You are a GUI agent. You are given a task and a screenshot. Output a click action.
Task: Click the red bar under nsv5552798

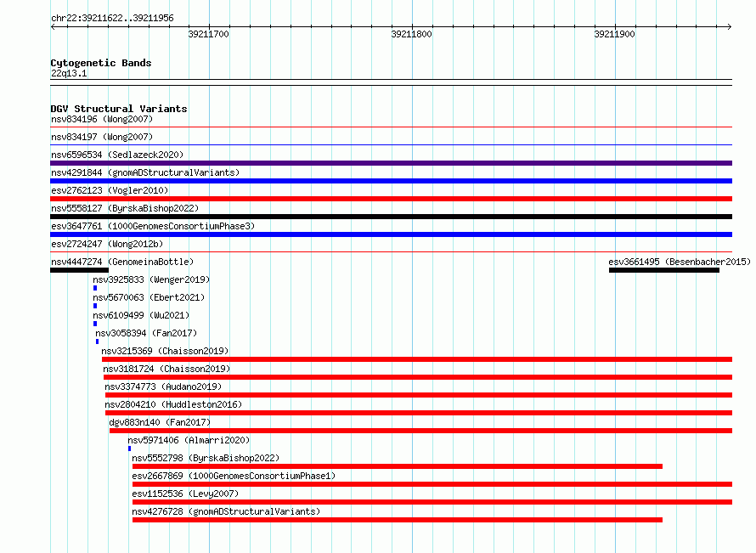point(398,466)
